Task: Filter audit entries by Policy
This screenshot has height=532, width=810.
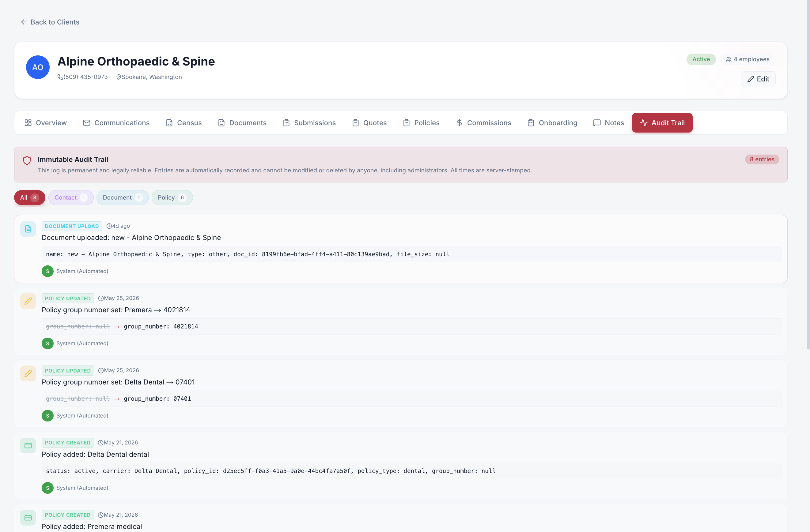Action: [172, 198]
